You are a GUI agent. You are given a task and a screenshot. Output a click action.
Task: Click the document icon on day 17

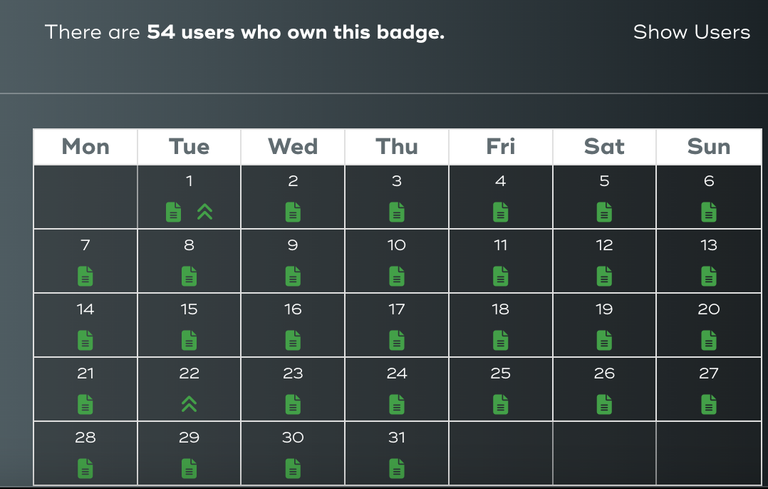click(397, 341)
